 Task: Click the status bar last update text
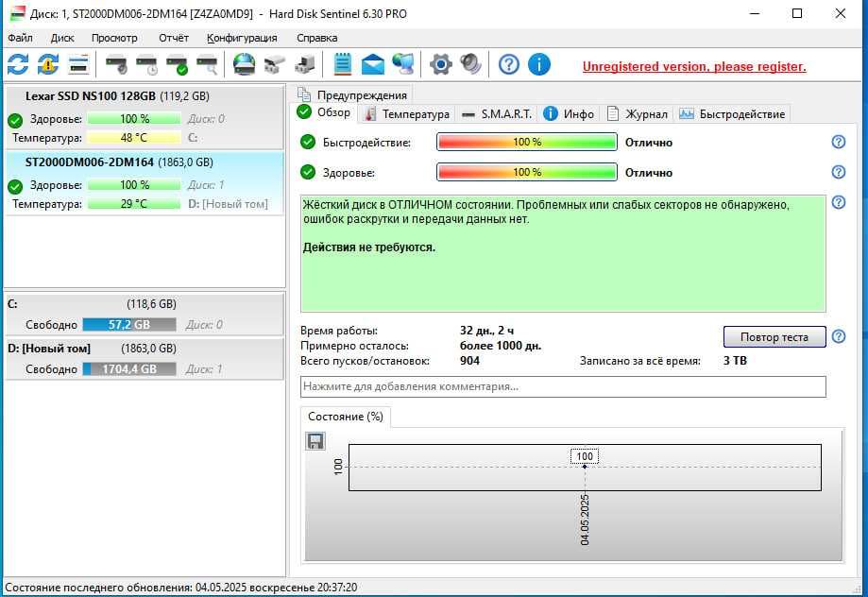click(181, 587)
